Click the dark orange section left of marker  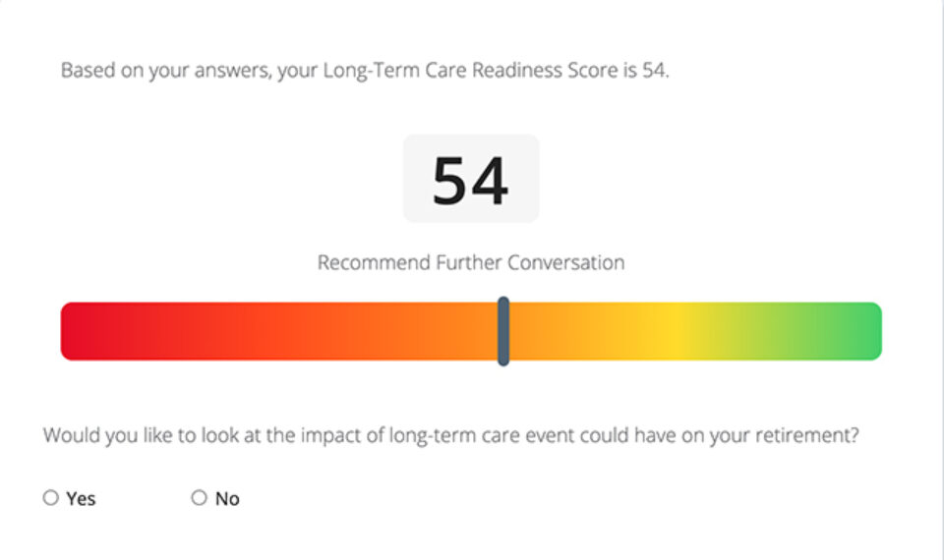[x=393, y=331]
